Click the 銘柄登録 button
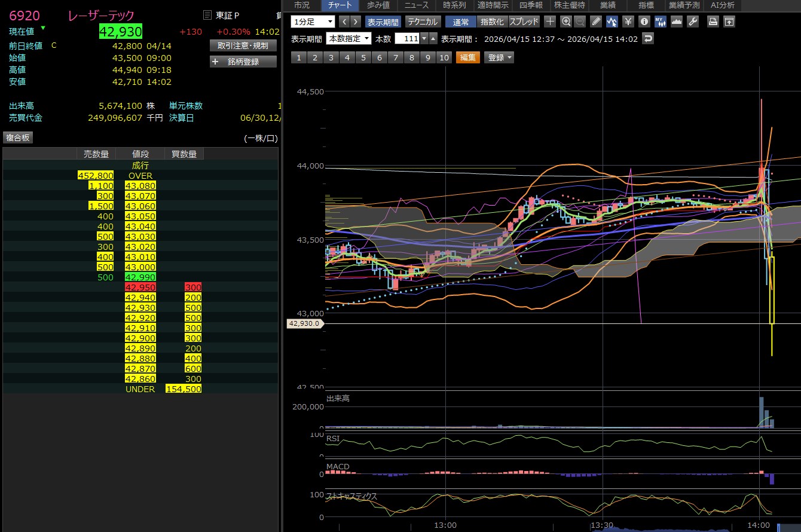The width and height of the screenshot is (801, 532). tap(243, 62)
